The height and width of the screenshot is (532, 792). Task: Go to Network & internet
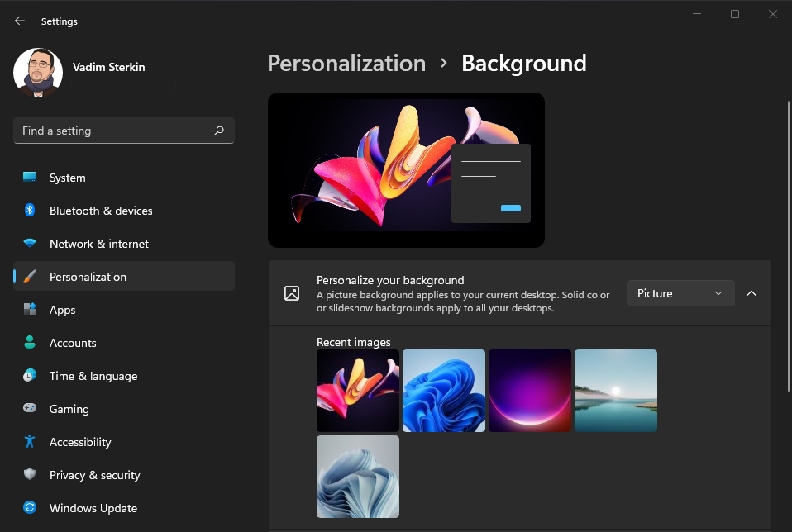124,244
